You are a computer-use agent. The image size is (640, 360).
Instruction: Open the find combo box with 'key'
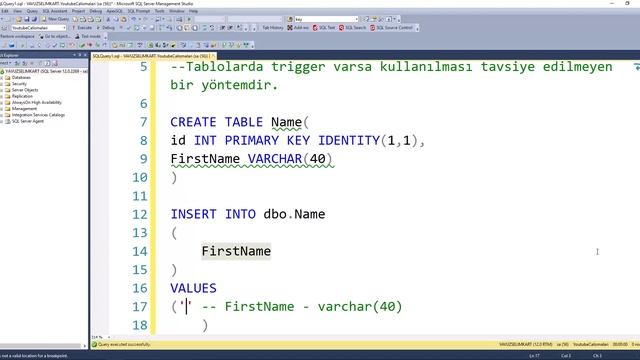(326, 19)
